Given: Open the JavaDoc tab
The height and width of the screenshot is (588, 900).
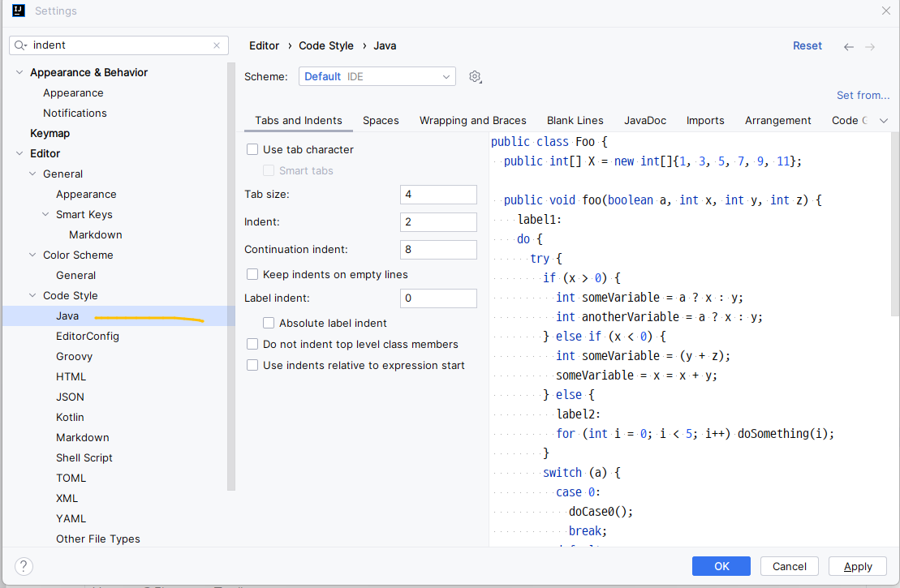Looking at the screenshot, I should [x=645, y=121].
